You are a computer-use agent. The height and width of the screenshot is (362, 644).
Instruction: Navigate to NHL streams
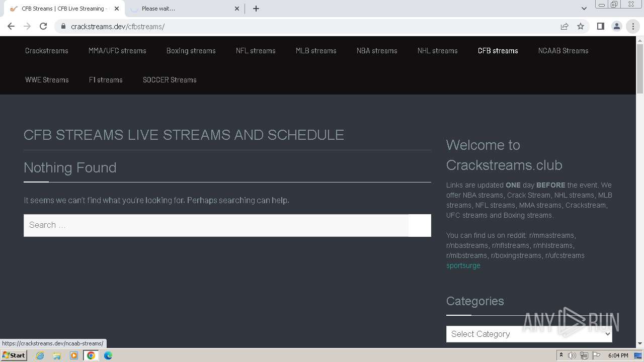coord(438,51)
